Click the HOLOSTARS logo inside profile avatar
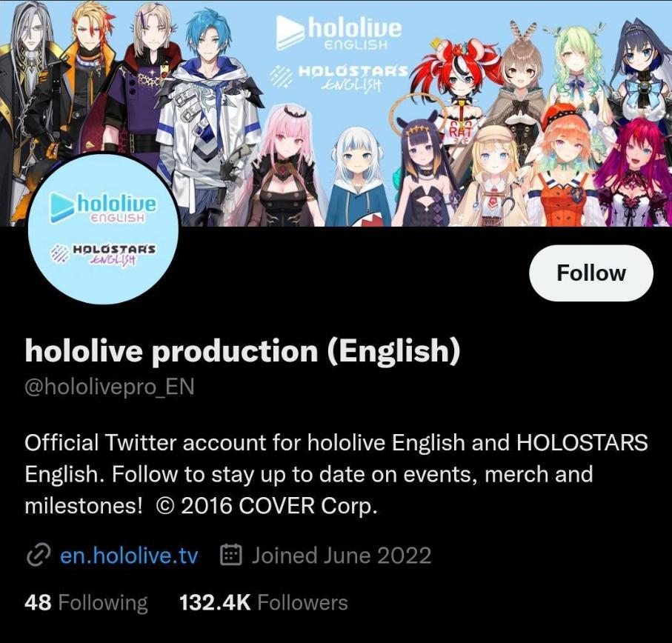 pyautogui.click(x=103, y=253)
